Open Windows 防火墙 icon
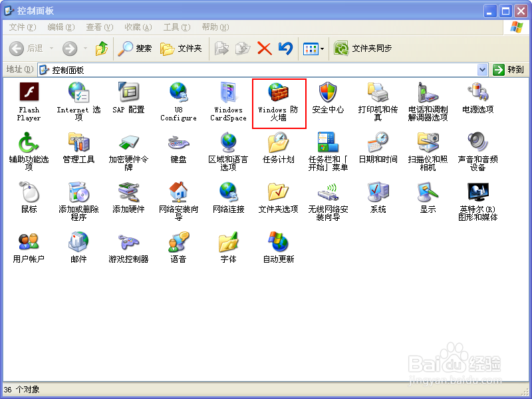Image resolution: width=532 pixels, height=399 pixels. click(278, 102)
